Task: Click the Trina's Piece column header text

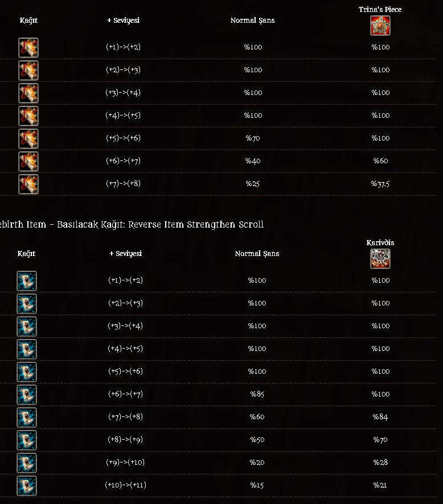Action: 380,10
